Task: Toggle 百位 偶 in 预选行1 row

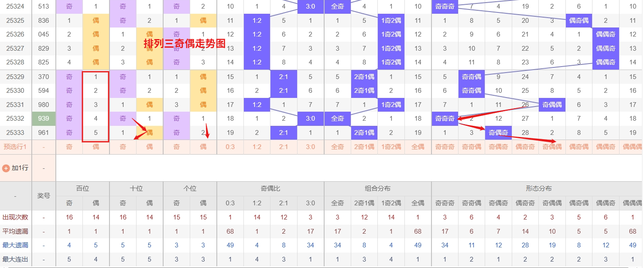Action: tap(96, 147)
